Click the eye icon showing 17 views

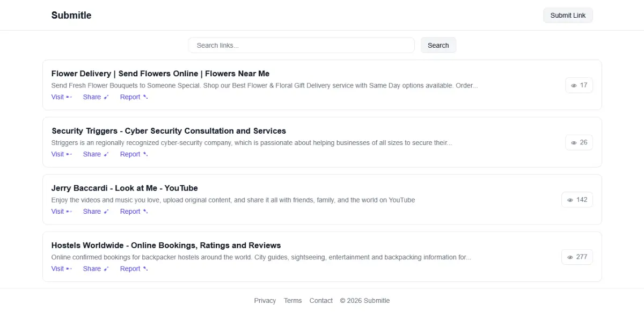tap(574, 85)
